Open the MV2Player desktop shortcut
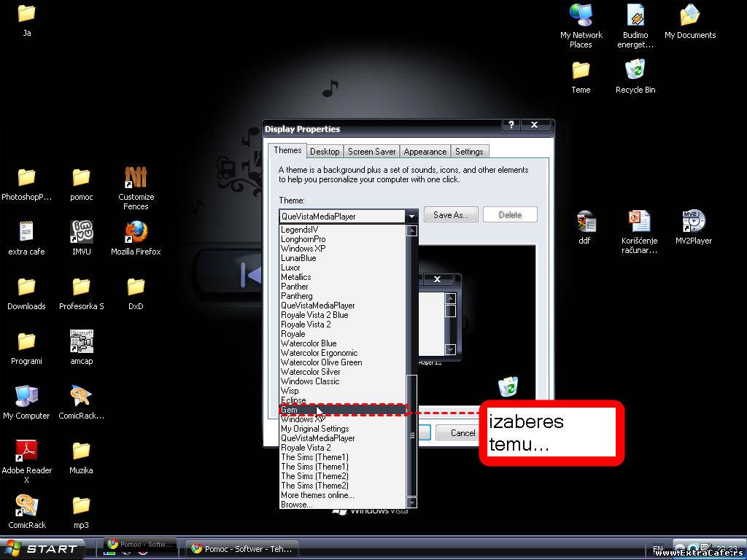Screen dimensions: 747x560 click(x=693, y=222)
